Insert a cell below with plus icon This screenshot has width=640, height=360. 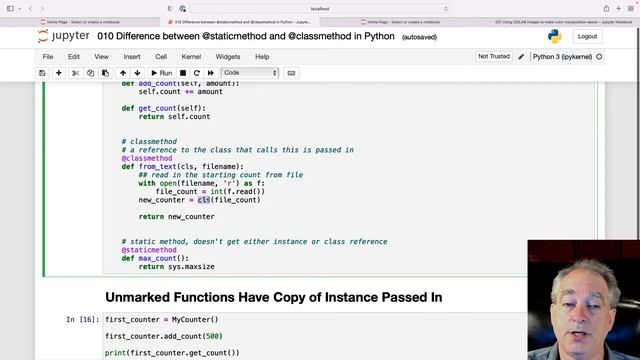pyautogui.click(x=59, y=73)
